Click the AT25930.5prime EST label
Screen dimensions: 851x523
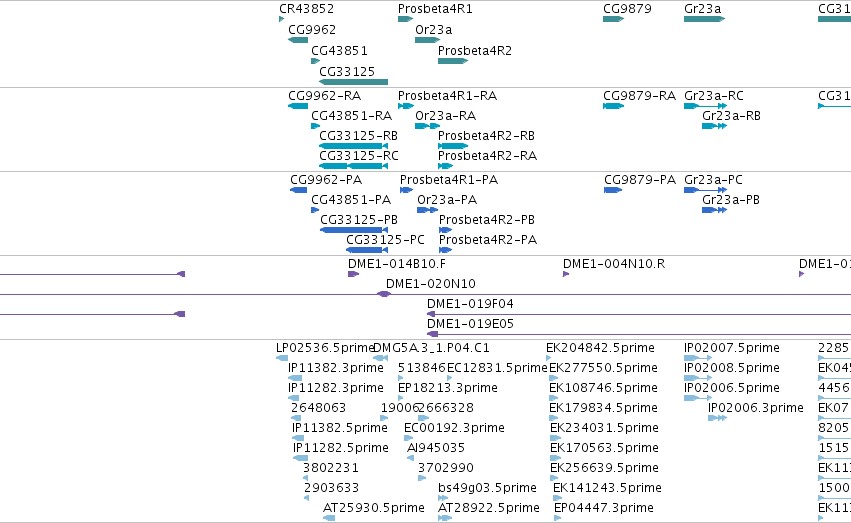(373, 508)
